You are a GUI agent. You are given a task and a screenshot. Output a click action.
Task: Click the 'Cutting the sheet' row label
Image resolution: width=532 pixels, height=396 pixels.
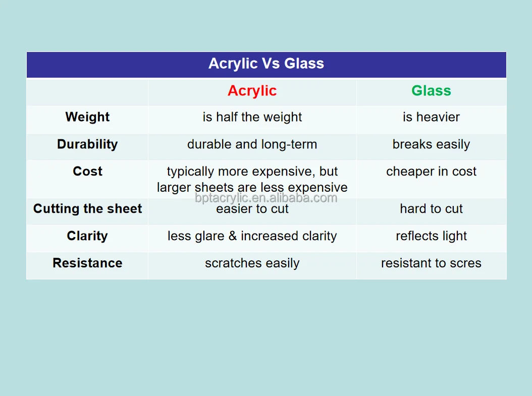[x=87, y=209]
